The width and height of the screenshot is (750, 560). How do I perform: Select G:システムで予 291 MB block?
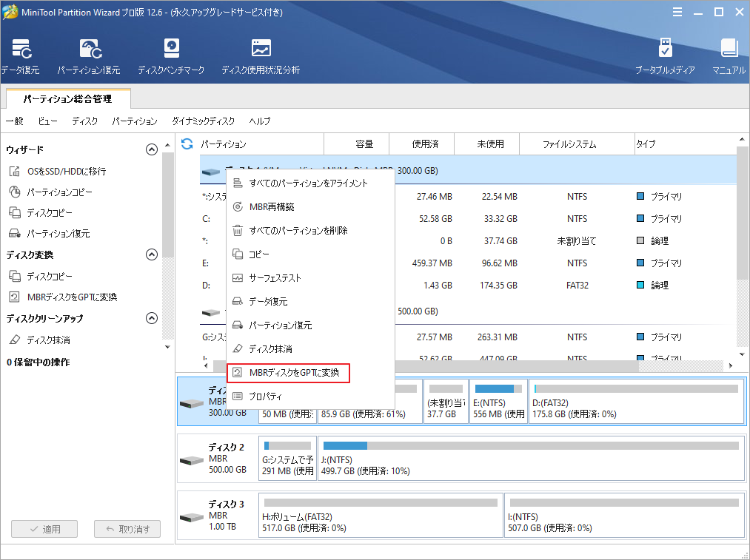click(287, 459)
